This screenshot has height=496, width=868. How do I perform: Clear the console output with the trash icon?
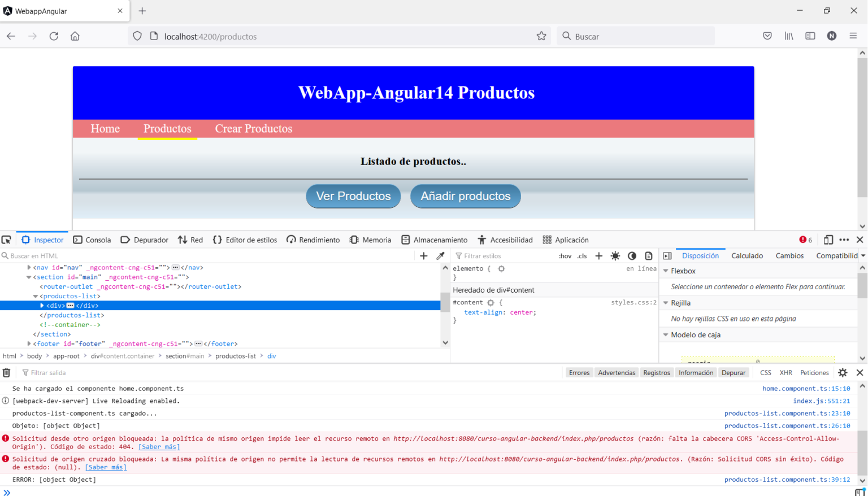(x=6, y=372)
